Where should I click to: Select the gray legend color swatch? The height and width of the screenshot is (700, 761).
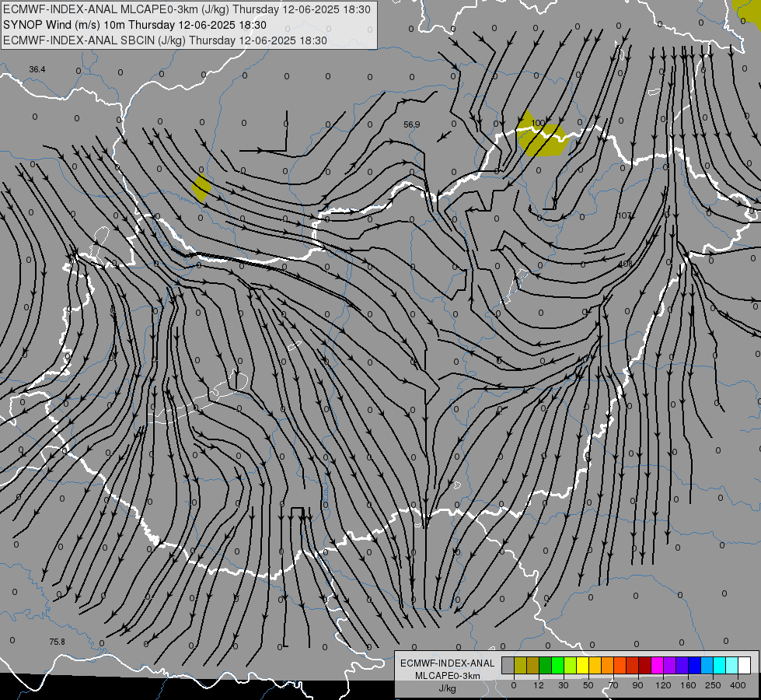pos(508,665)
